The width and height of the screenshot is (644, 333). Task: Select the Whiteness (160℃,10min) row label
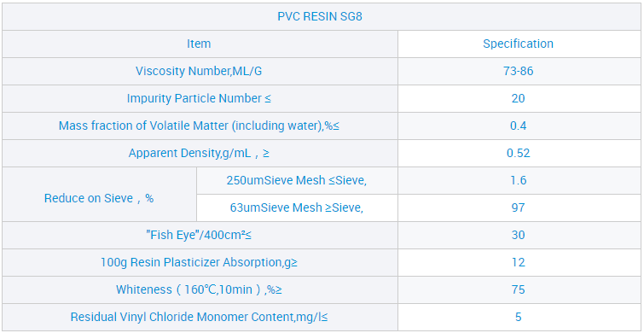[x=199, y=289]
